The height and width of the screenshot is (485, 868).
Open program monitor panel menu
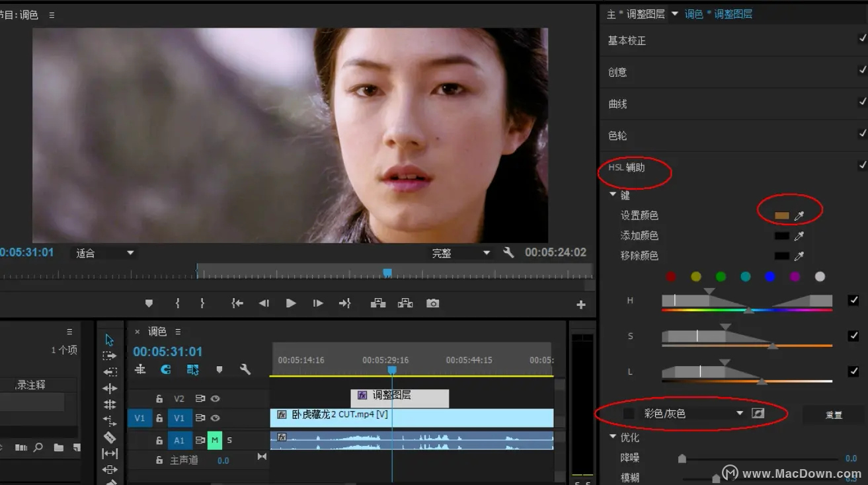tap(52, 15)
